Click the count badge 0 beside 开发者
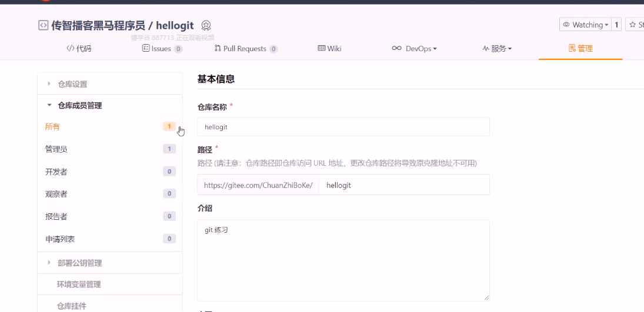The width and height of the screenshot is (644, 312). pos(169,171)
